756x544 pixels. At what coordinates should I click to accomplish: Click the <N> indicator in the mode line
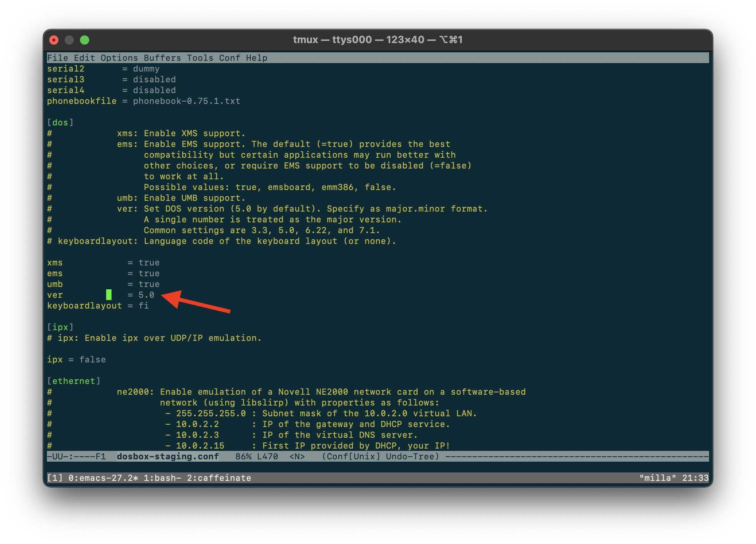pyautogui.click(x=296, y=456)
